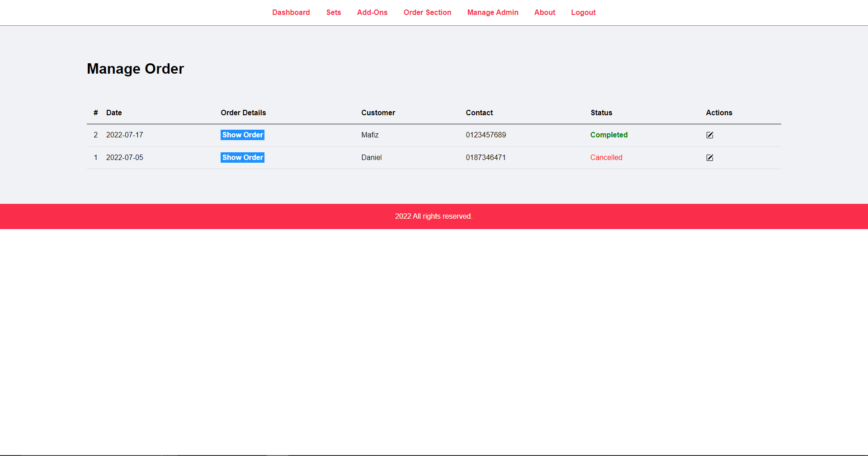868x456 pixels.
Task: Click the Completed status of Mafiz's order
Action: 609,135
